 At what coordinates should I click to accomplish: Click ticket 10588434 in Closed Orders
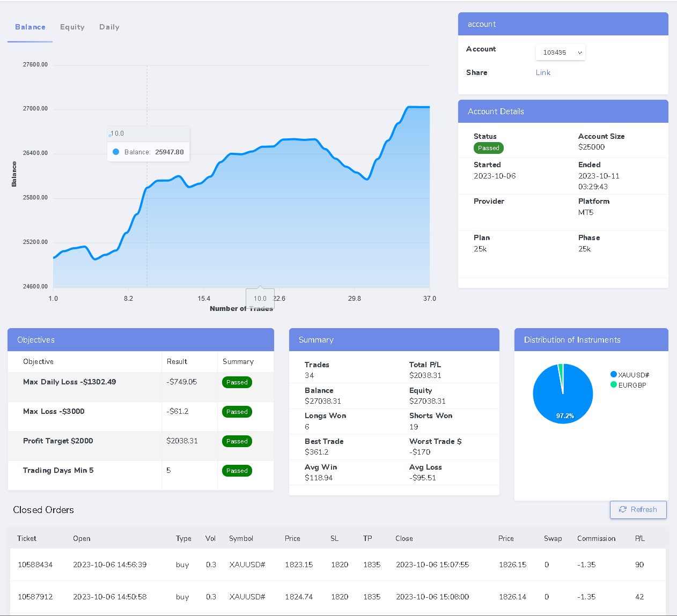(35, 565)
